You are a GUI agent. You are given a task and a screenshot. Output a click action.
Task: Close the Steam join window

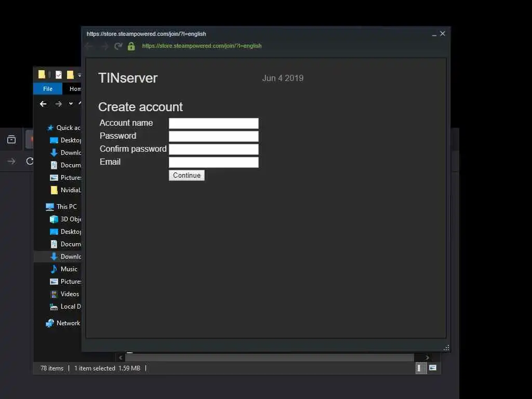pyautogui.click(x=443, y=34)
